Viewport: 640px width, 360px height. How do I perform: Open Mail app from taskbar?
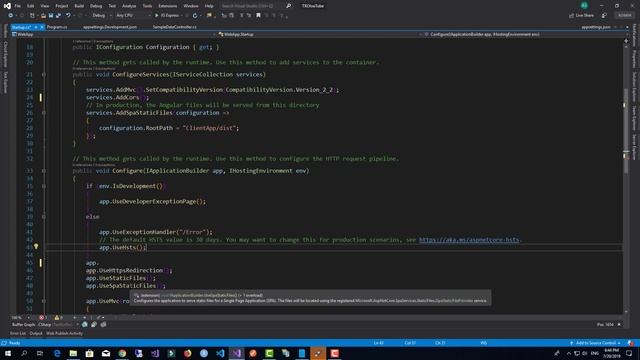[106, 353]
